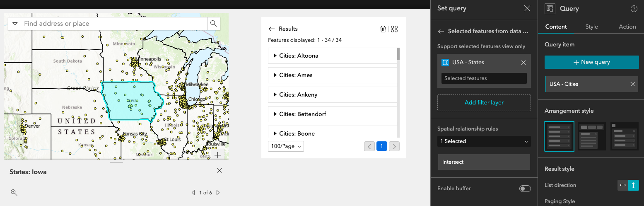
Task: Select the first arrangement style thumbnail
Action: tap(559, 136)
